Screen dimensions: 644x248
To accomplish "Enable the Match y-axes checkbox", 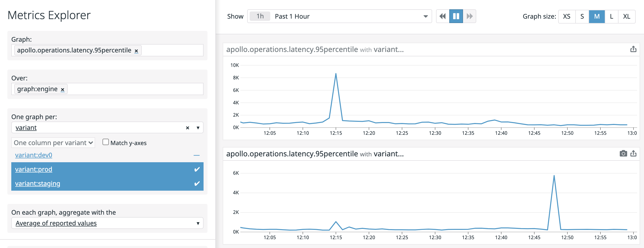I will [105, 142].
